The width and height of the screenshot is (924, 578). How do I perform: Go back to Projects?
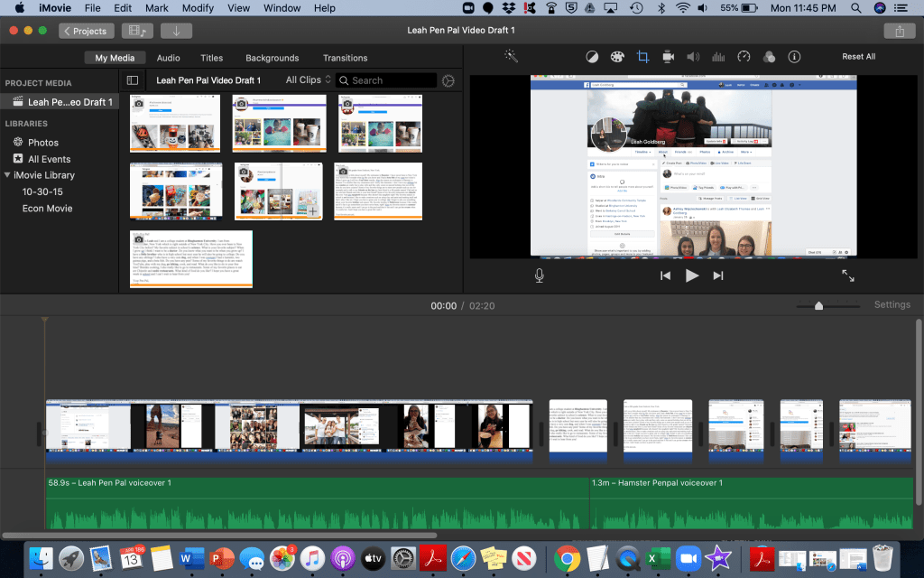84,31
